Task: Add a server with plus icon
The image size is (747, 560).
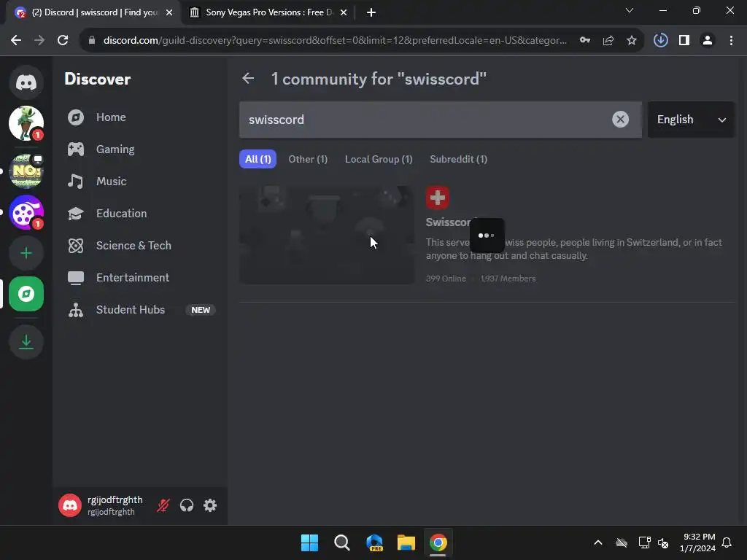Action: (26, 253)
